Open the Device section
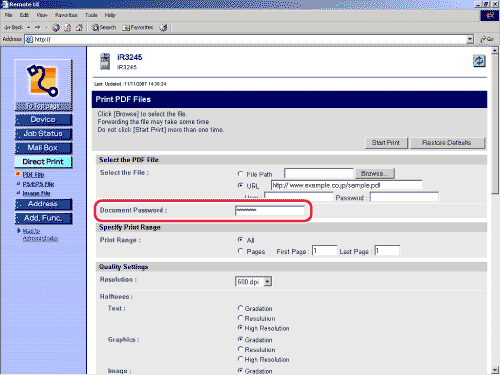This screenshot has width=500, height=375. (x=43, y=120)
